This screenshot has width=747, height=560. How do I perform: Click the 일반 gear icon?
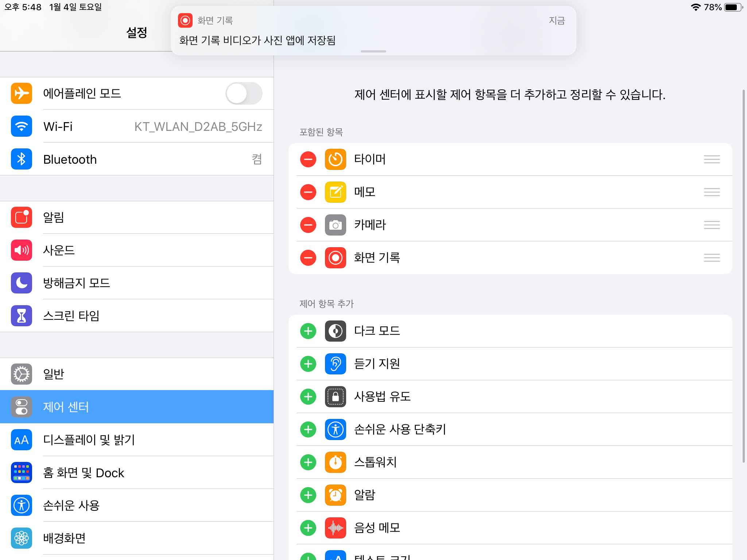(x=22, y=374)
